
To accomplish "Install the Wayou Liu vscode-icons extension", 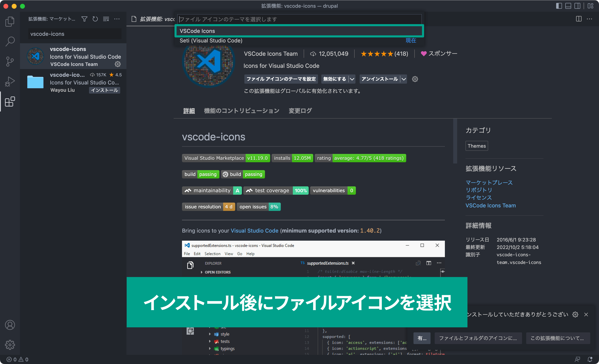I will (105, 90).
